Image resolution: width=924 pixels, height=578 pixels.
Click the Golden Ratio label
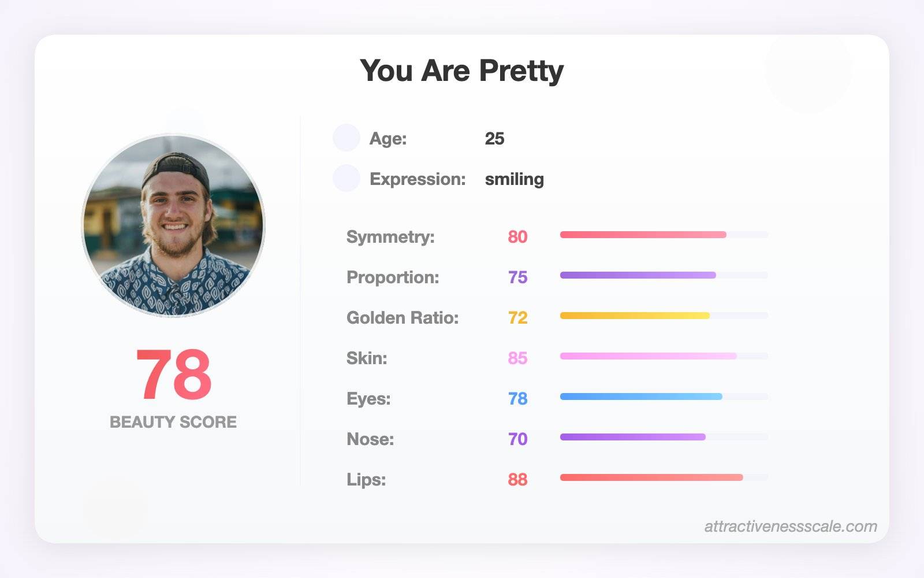tap(403, 318)
